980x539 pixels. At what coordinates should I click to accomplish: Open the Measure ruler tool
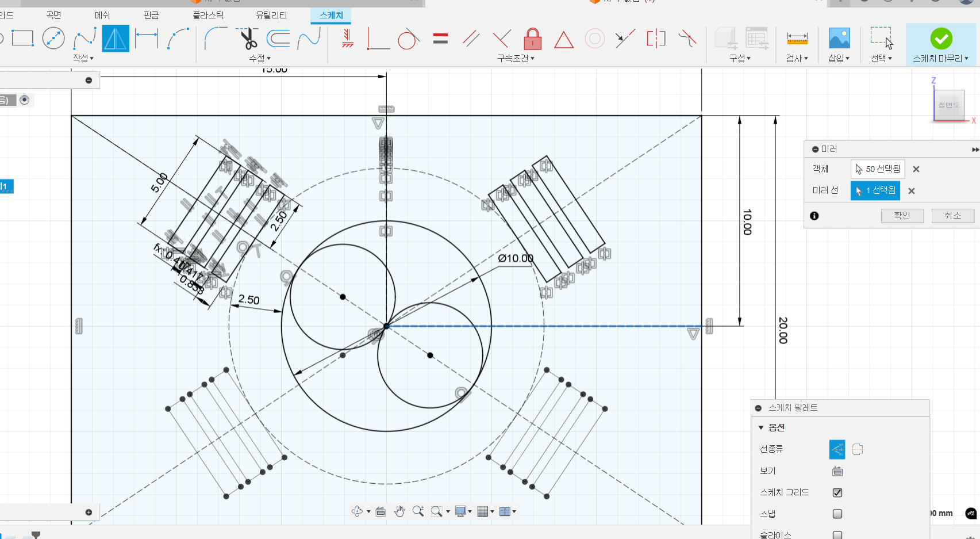click(x=797, y=39)
